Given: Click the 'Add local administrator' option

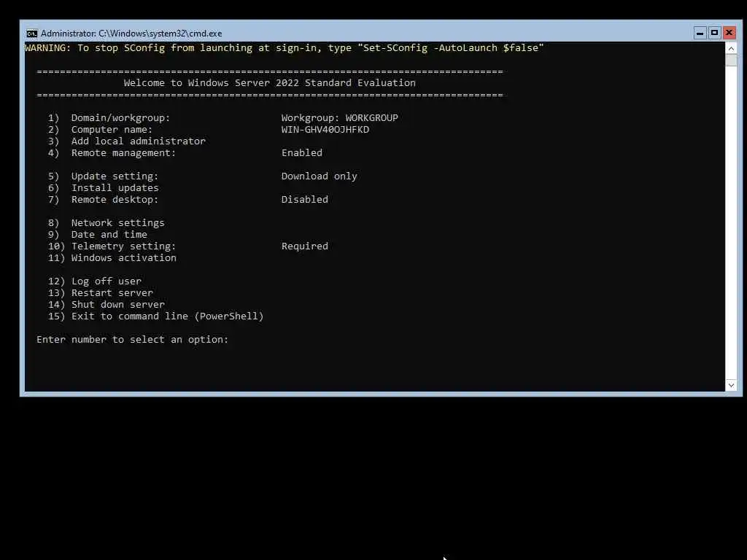Looking at the screenshot, I should 127,141.
